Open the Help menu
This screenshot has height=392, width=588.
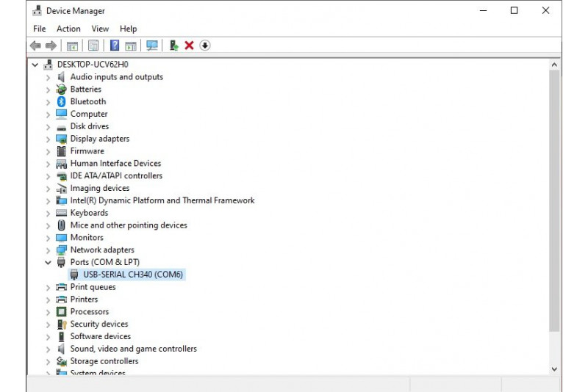128,29
